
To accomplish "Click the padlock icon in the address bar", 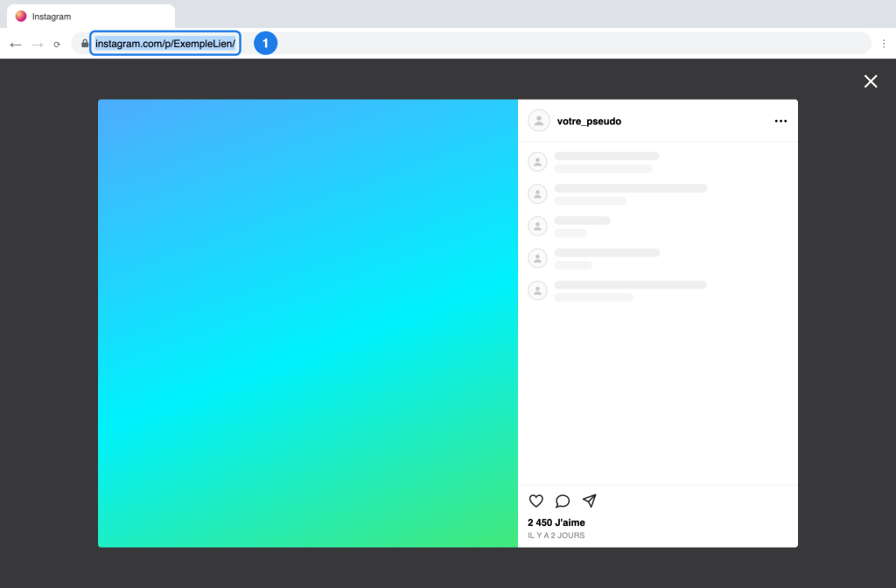I will pos(85,44).
